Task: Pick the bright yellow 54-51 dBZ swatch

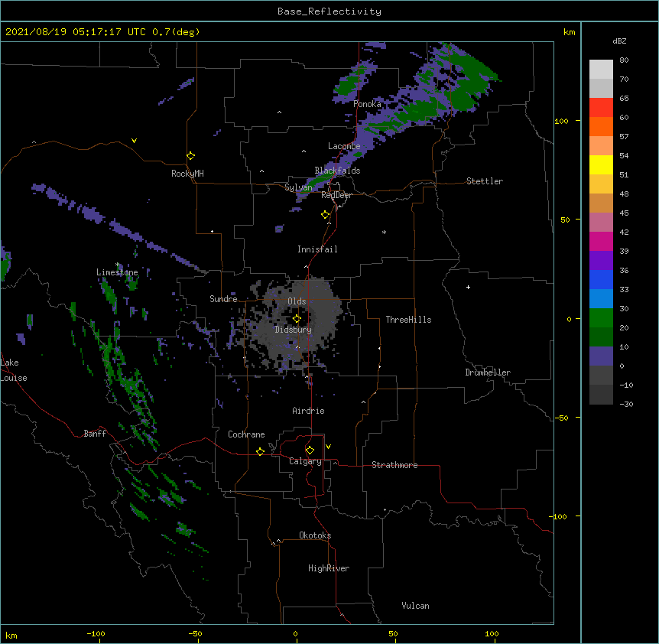Action: pyautogui.click(x=601, y=164)
